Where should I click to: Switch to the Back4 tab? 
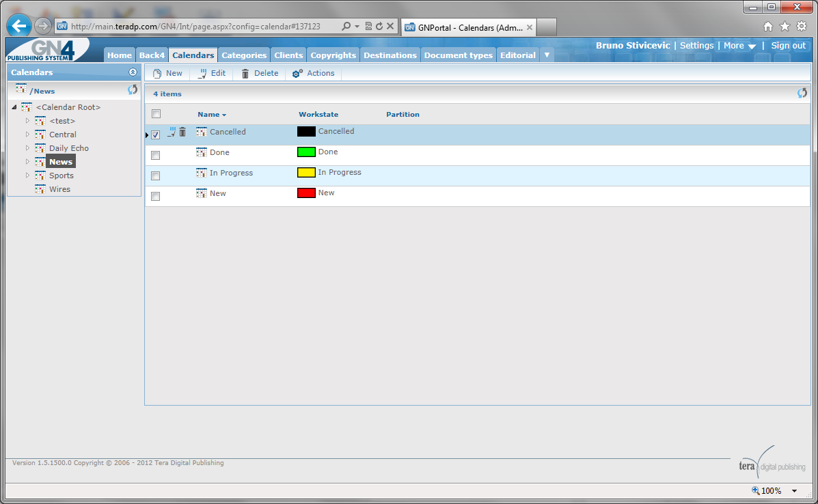tap(152, 55)
